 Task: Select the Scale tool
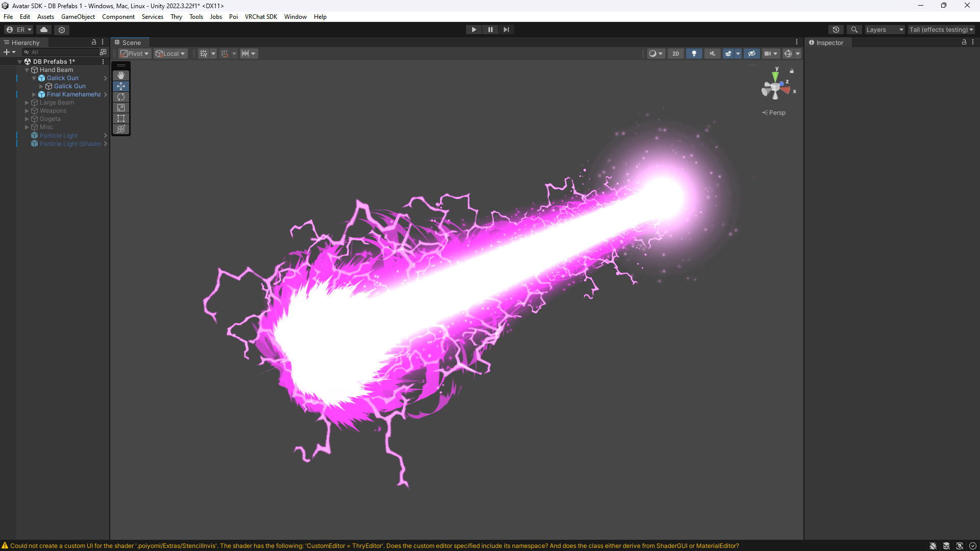121,108
